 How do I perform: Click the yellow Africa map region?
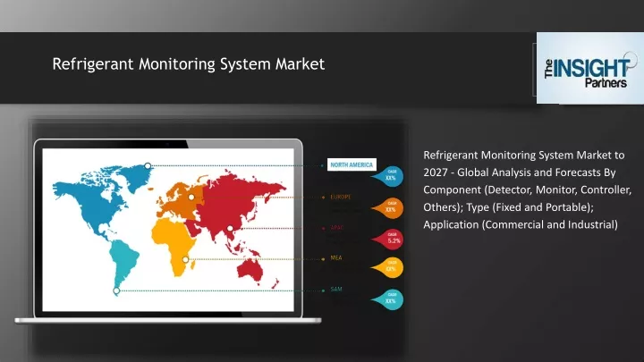click(x=173, y=244)
